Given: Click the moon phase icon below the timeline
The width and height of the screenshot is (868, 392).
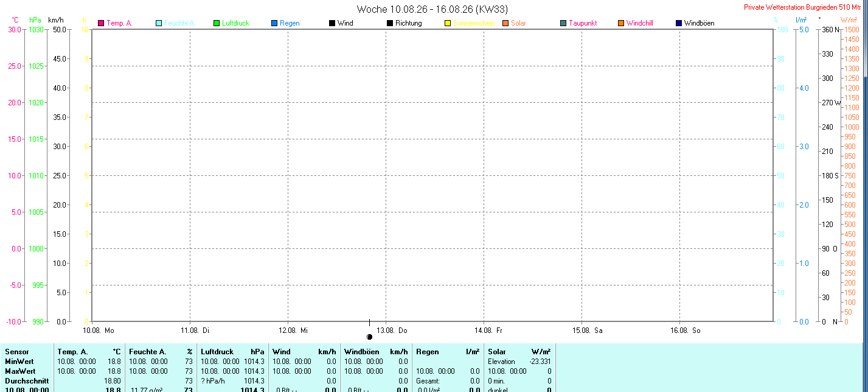Looking at the screenshot, I should [x=369, y=337].
